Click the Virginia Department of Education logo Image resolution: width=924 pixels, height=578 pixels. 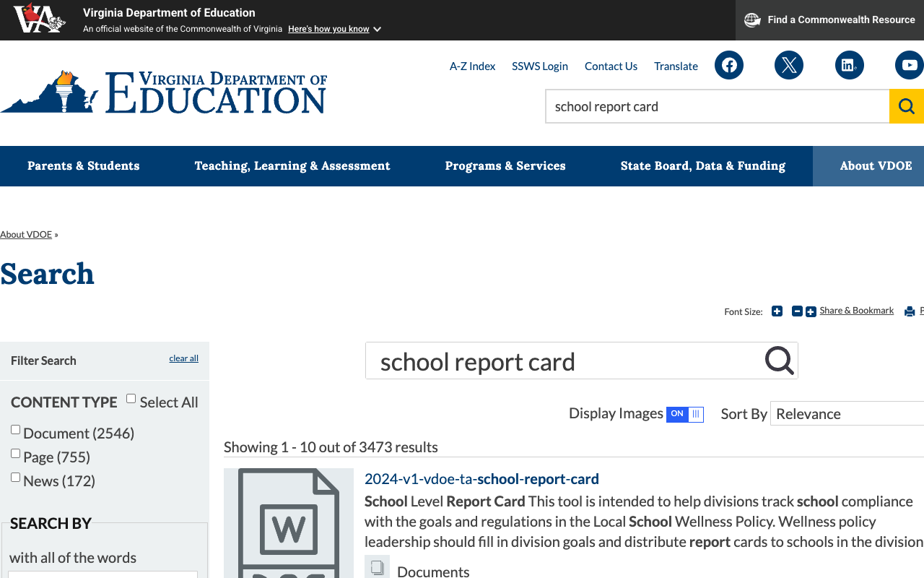click(x=164, y=92)
